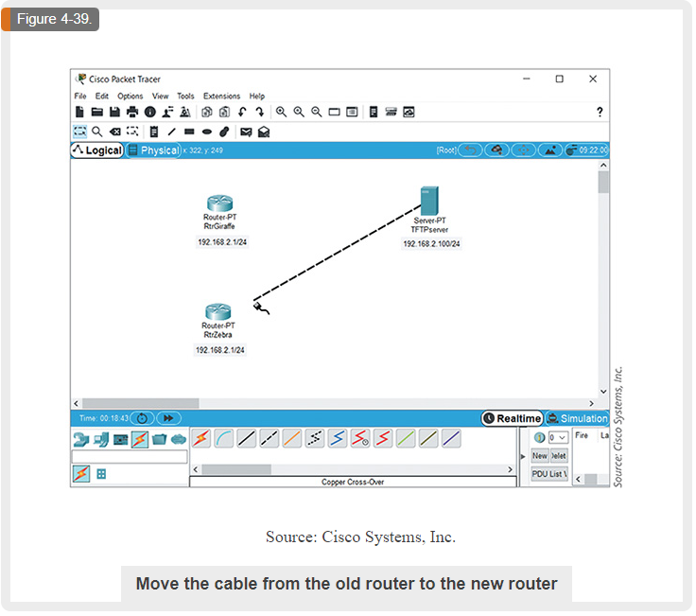Zoom out of the workspace
This screenshot has height=616, width=696.
pos(317,112)
